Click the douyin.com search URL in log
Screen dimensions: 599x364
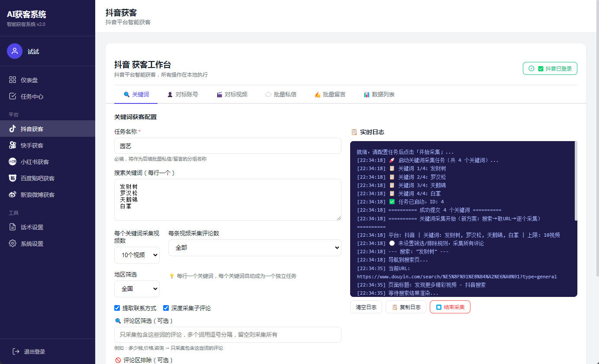(x=457, y=277)
